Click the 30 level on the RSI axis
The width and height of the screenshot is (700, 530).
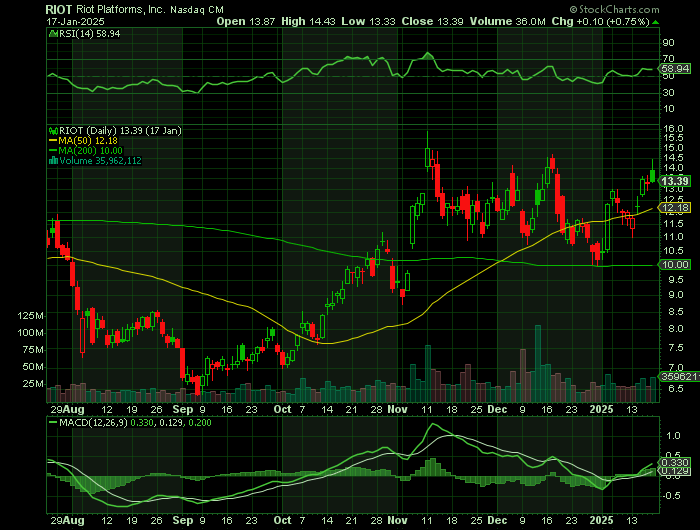tap(668, 93)
